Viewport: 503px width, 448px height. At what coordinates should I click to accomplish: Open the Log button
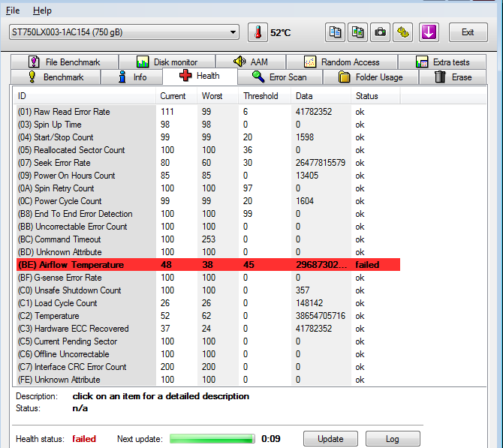coord(392,439)
